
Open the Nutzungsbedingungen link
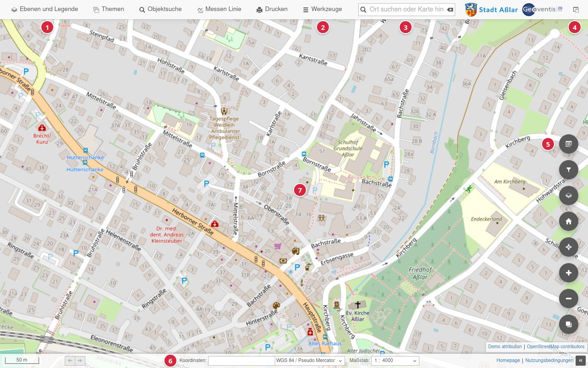[x=549, y=361]
